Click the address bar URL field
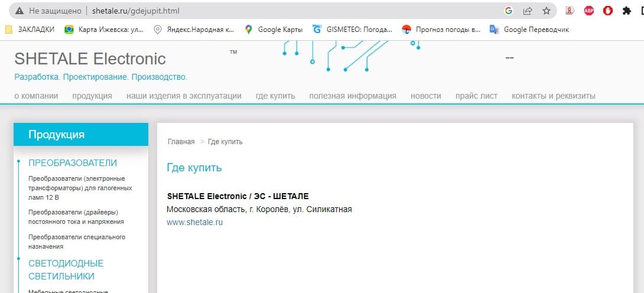 pyautogui.click(x=295, y=11)
